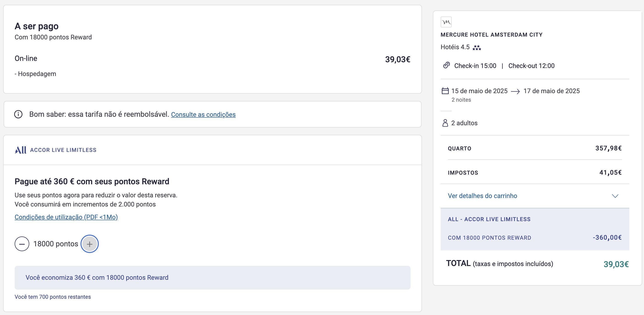Click the Hotéis 4.5 rating text
Viewport: 644px width, 315px height.
point(455,47)
